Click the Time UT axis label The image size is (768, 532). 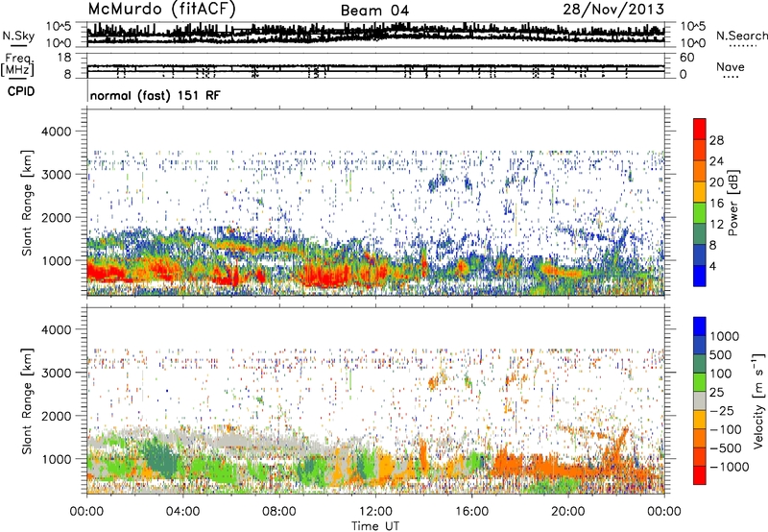375,526
